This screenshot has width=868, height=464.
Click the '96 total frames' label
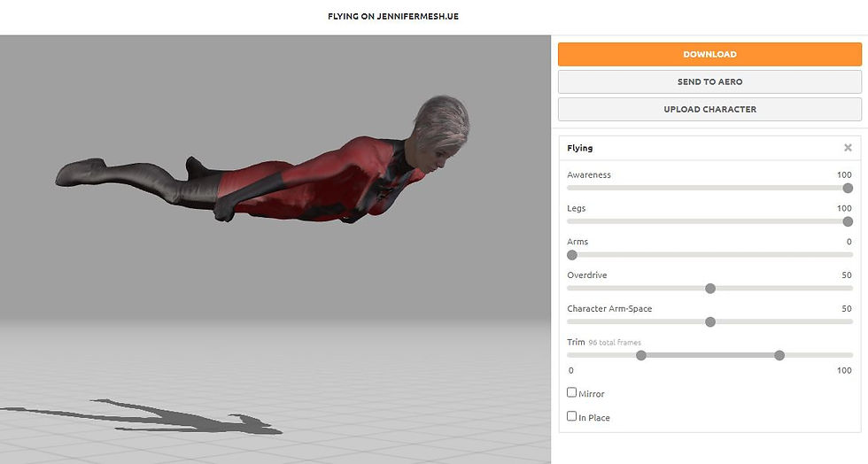pos(615,343)
